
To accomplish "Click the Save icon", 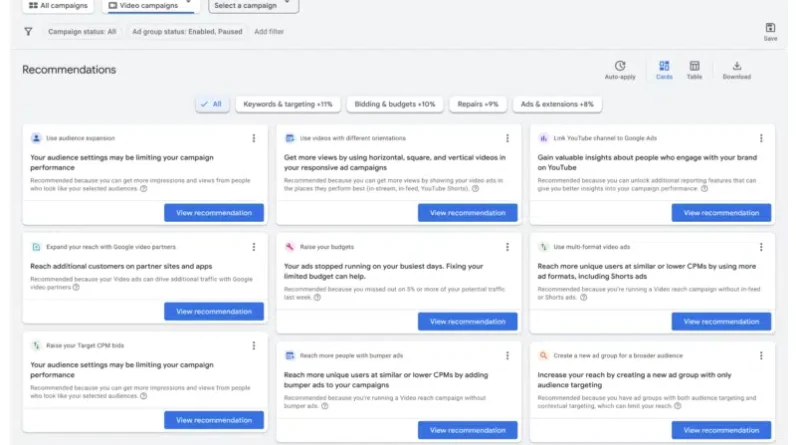I will [770, 31].
